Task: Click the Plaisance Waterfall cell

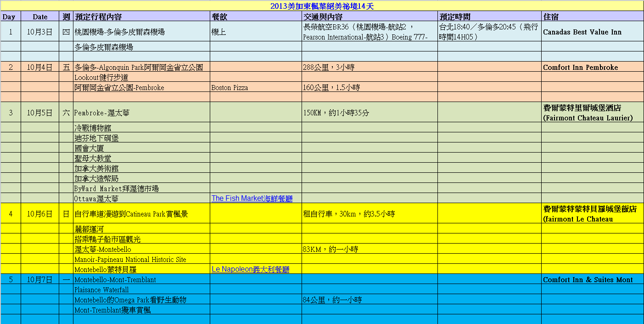Action: click(x=101, y=290)
